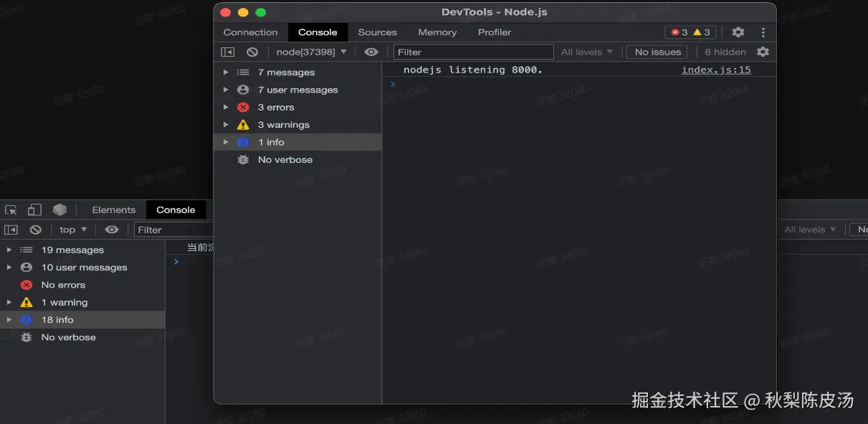Expand the 7 user messages group
This screenshot has width=868, height=424.
226,90
